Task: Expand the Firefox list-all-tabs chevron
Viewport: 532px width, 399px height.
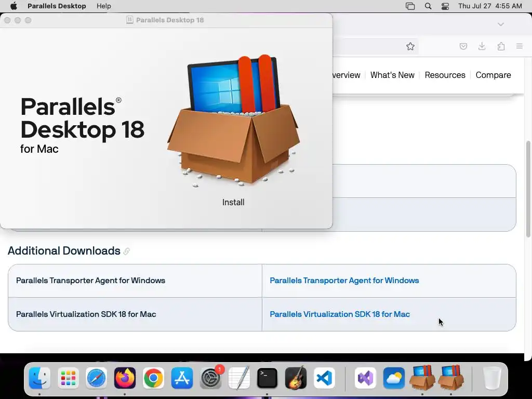Action: coord(501,24)
